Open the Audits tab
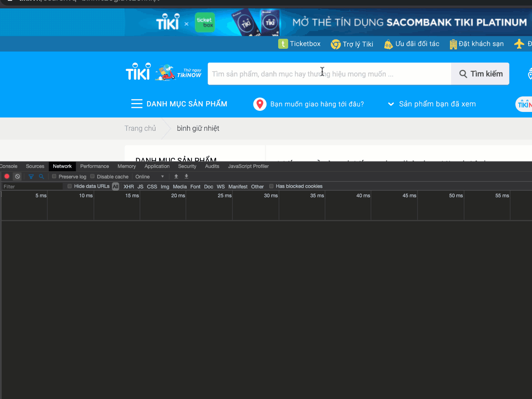Image resolution: width=532 pixels, height=399 pixels. coord(212,166)
